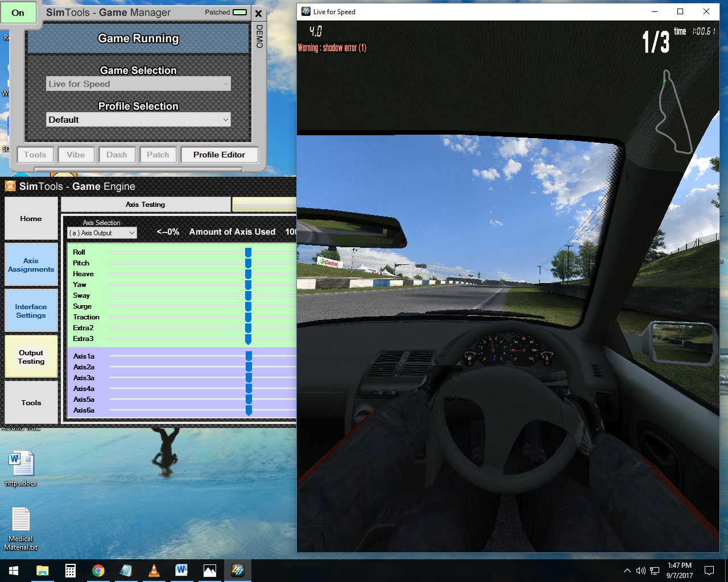Go to Home in Game Engine
This screenshot has height=582, width=728.
[31, 218]
